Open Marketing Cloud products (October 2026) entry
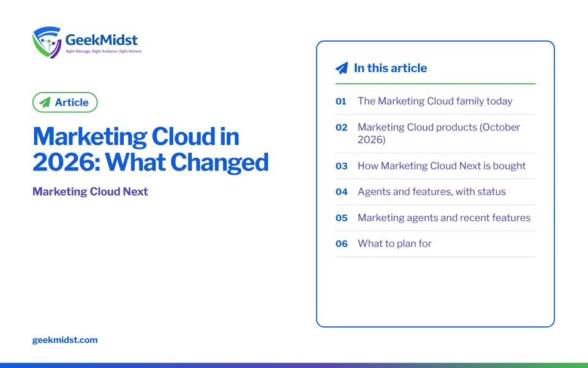The image size is (588, 368). (435, 133)
